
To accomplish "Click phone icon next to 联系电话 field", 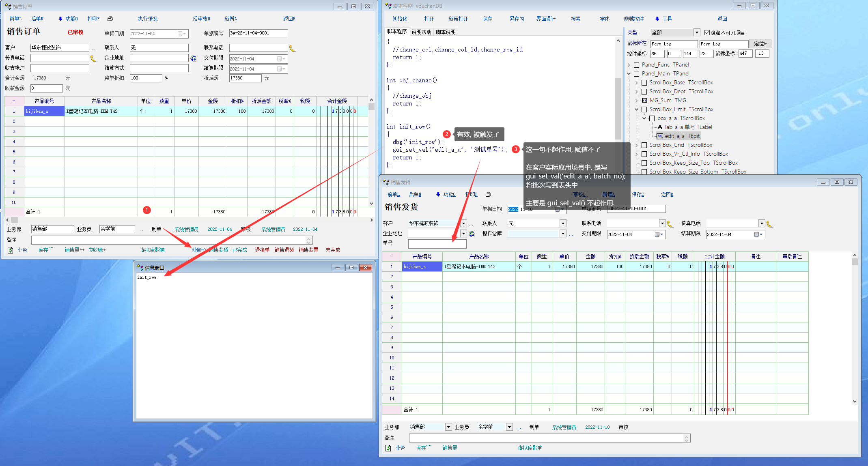I will click(292, 48).
